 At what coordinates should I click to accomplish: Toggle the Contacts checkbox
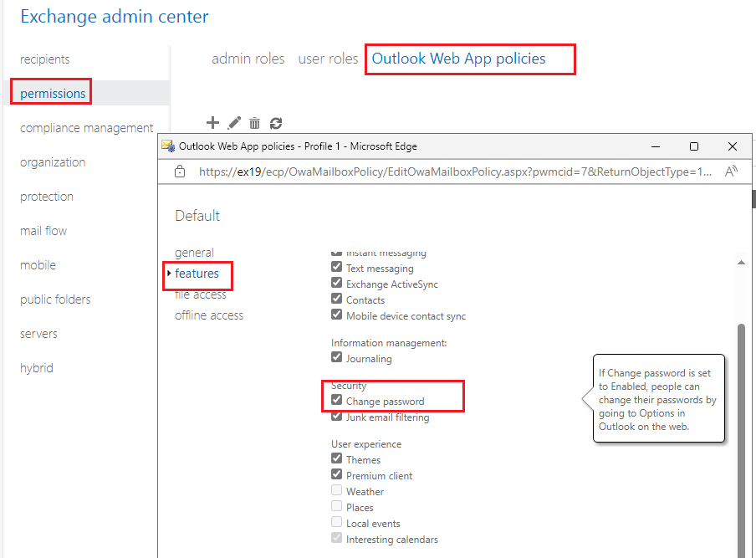pos(336,299)
